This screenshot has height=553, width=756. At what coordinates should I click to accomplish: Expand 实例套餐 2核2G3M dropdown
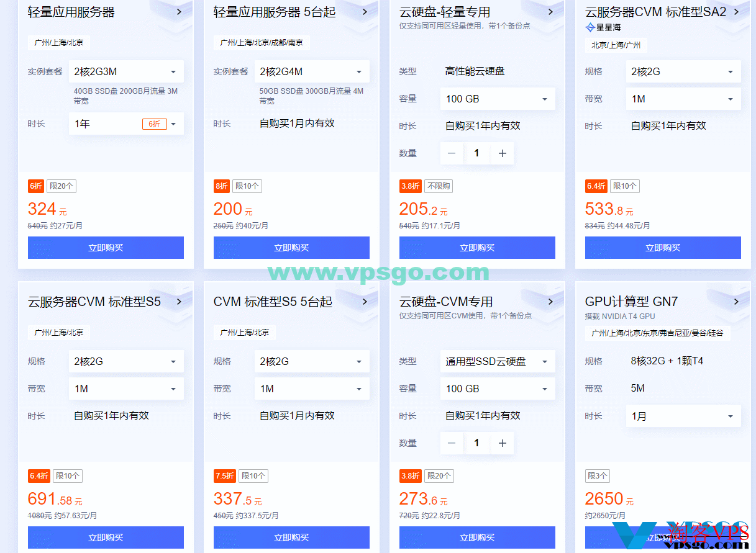(126, 71)
